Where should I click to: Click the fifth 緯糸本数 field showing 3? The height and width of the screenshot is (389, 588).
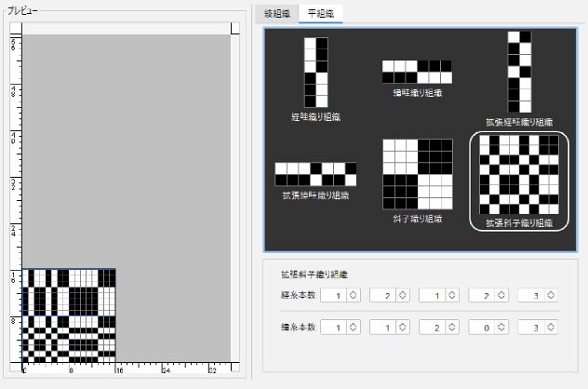coord(531,327)
